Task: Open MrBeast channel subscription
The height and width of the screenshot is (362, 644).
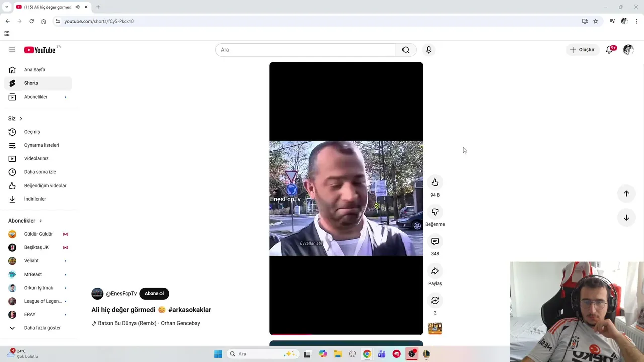Action: point(38,275)
